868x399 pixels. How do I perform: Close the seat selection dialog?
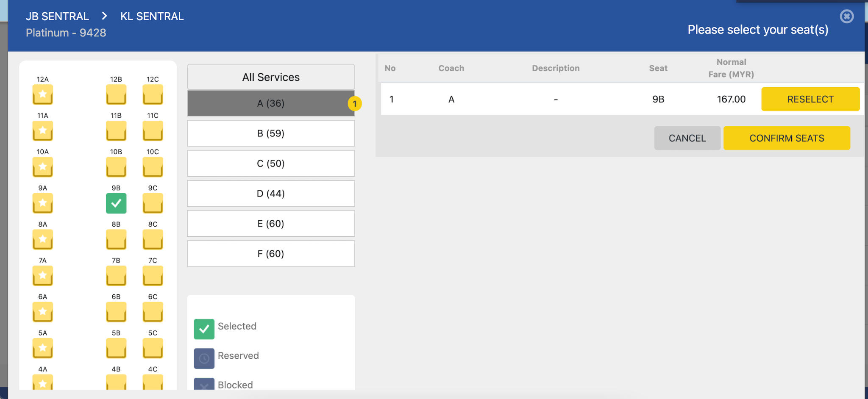coord(846,17)
